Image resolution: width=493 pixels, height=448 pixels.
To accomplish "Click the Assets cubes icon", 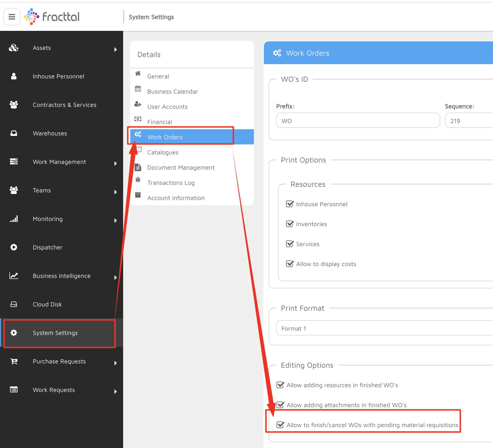I will tap(14, 48).
